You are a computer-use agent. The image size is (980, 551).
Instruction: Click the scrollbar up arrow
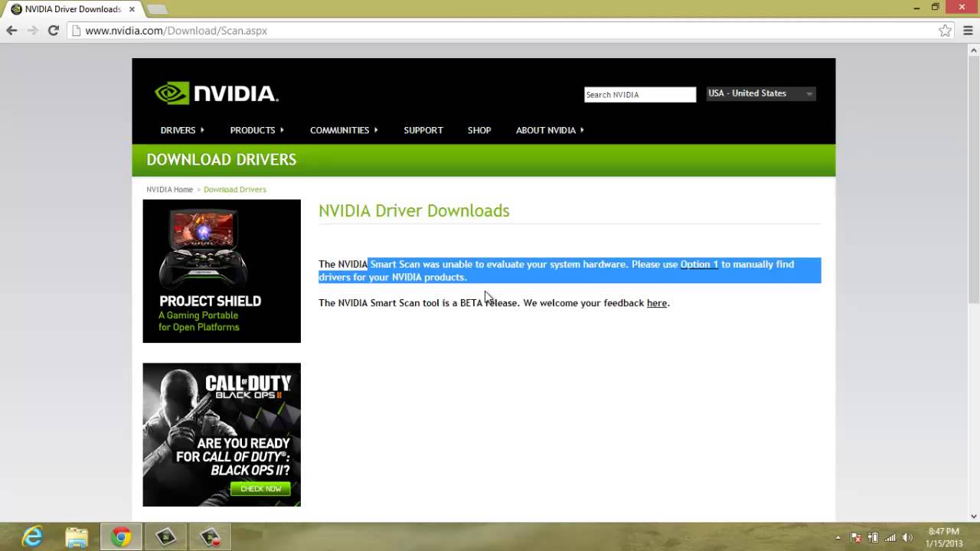pos(973,49)
